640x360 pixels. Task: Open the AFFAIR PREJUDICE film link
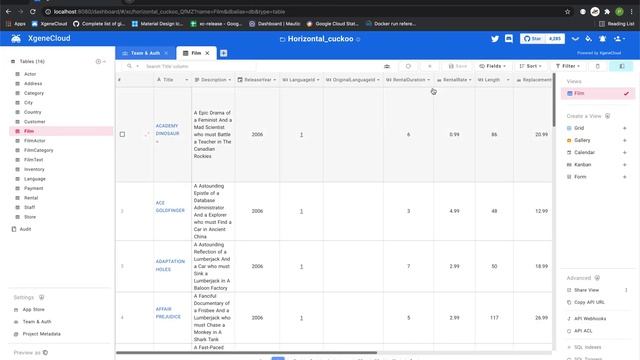168,313
